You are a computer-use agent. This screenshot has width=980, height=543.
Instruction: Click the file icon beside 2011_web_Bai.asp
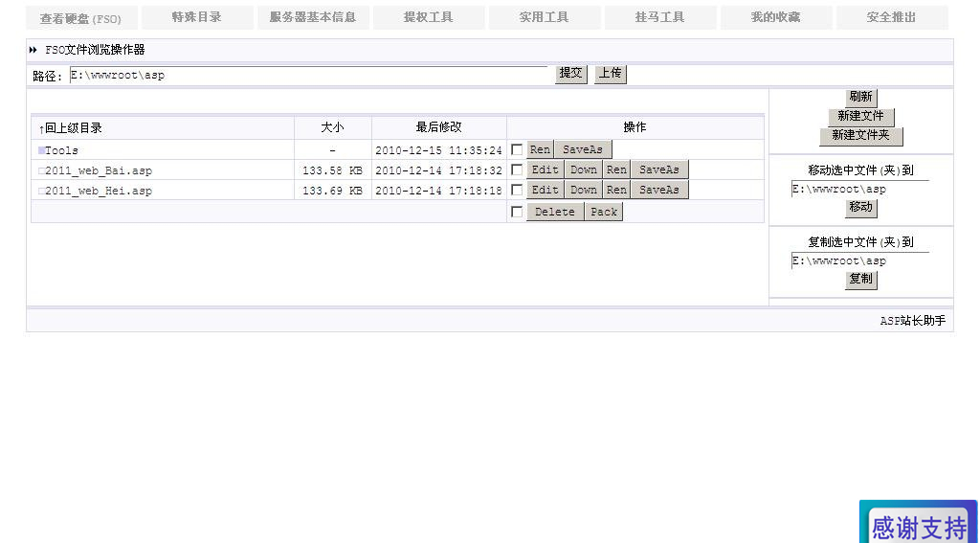(x=41, y=170)
